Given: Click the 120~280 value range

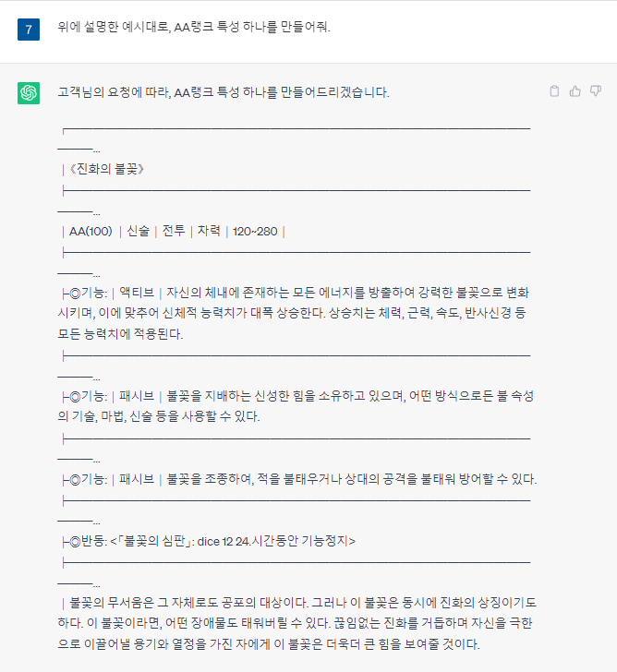Looking at the screenshot, I should [x=255, y=231].
